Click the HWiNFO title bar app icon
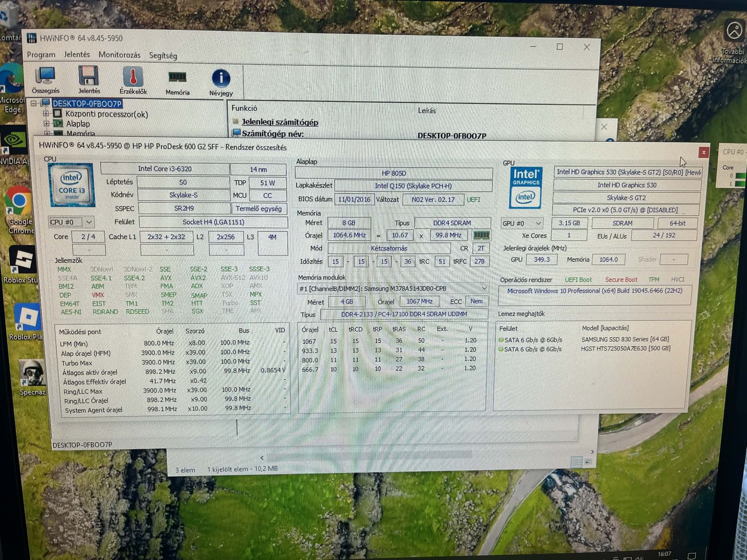The height and width of the screenshot is (560, 747). tap(31, 38)
